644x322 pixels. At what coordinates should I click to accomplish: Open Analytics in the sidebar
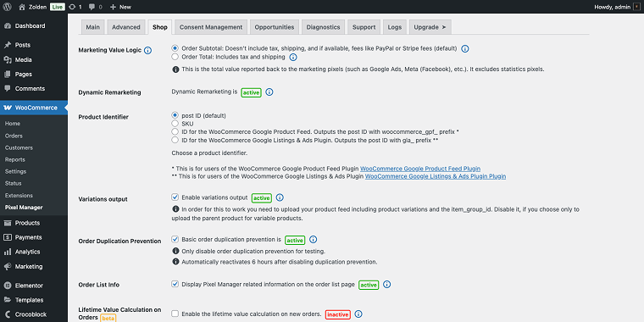[x=34, y=252]
